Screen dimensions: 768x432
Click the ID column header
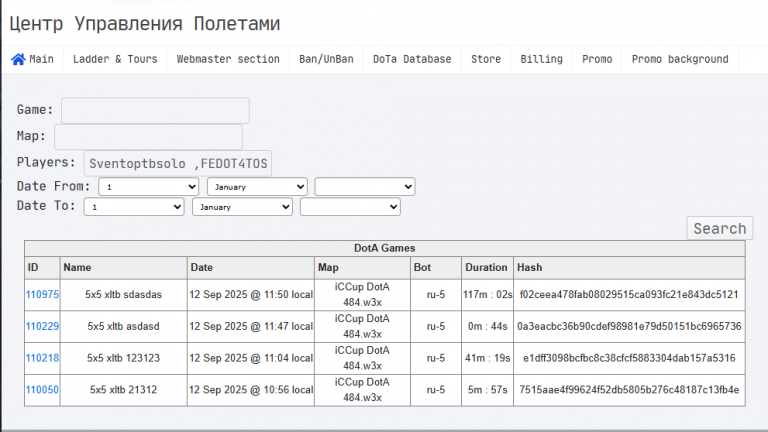(x=42, y=267)
